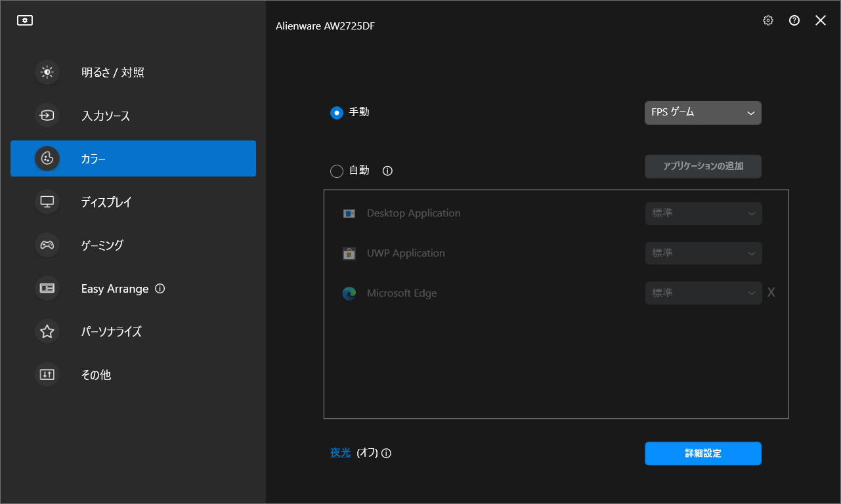Remove Microsoft Edge with the X

(771, 293)
